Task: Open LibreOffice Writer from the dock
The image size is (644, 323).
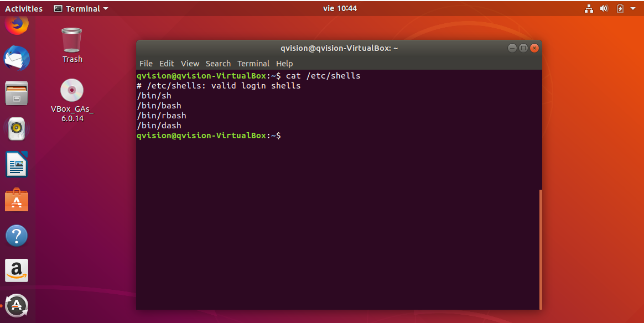Action: pos(17,164)
